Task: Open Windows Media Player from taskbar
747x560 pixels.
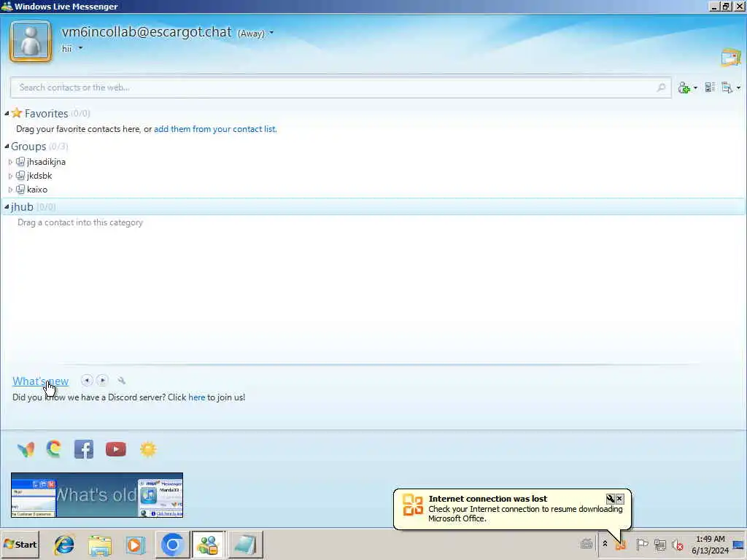Action: tap(135, 545)
